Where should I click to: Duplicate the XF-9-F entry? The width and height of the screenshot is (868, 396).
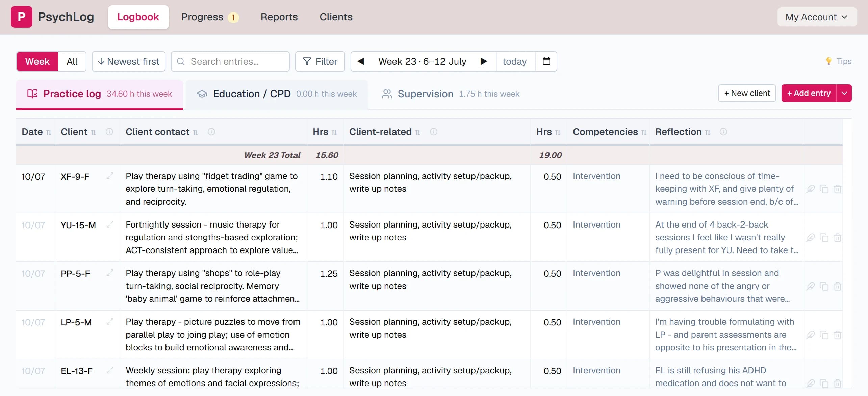pos(824,189)
